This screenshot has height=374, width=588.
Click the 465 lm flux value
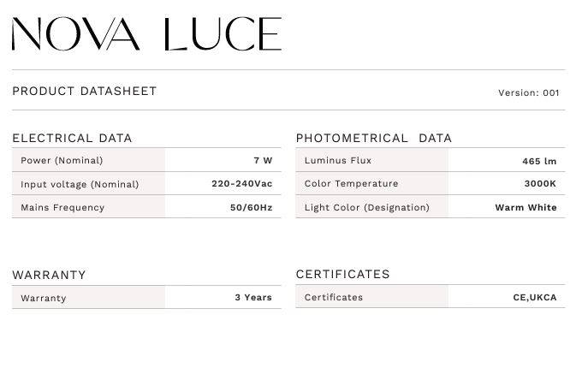tap(539, 161)
